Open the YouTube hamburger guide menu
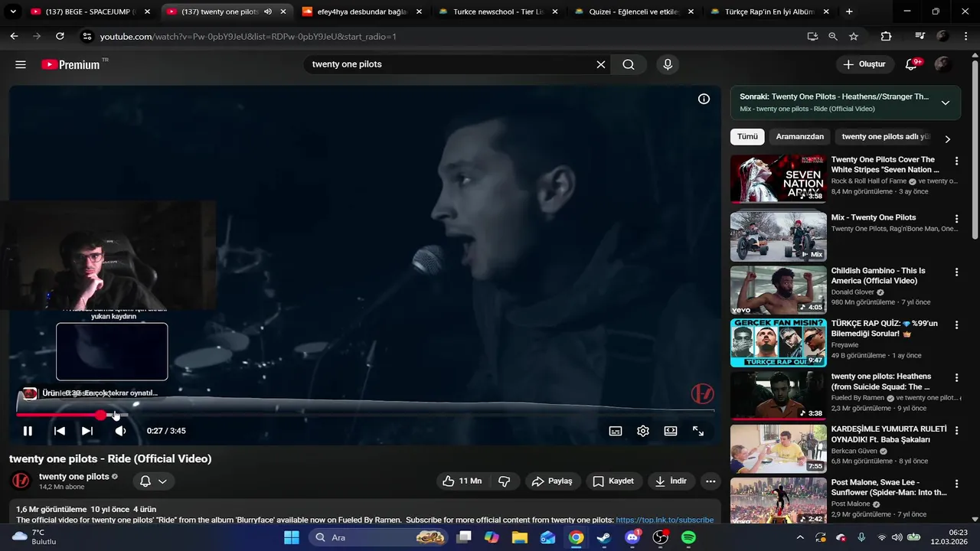Viewport: 980px width, 551px height. (21, 64)
